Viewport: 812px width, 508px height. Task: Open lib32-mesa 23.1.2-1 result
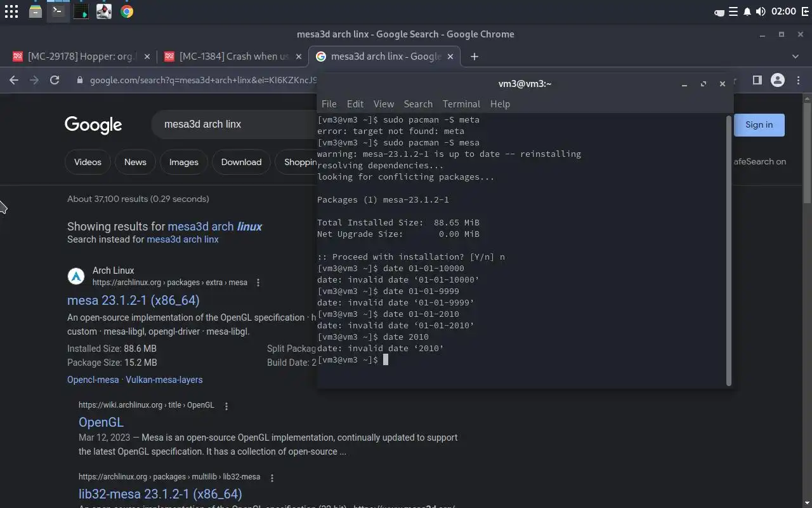tap(160, 494)
